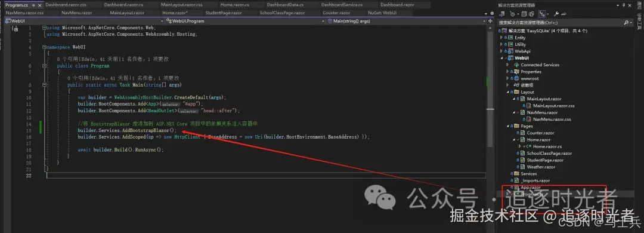Viewport: 644px width, 233px height.
Task: Open the Solution Explorer window position menu
Action: tap(618, 5)
